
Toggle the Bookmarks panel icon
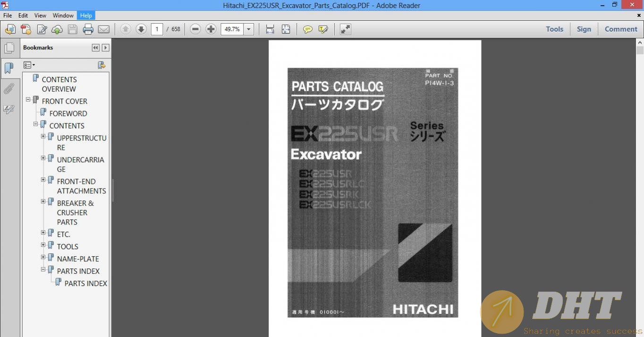point(9,69)
